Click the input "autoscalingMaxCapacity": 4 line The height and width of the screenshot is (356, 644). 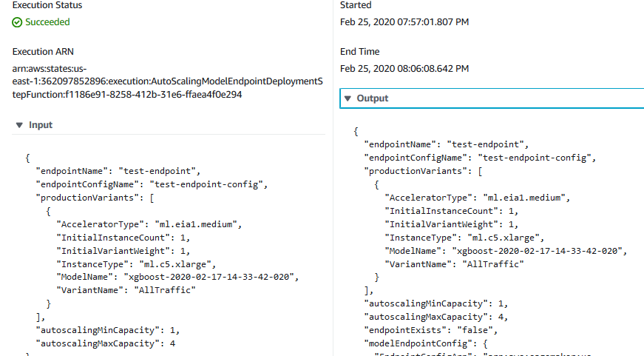click(106, 343)
